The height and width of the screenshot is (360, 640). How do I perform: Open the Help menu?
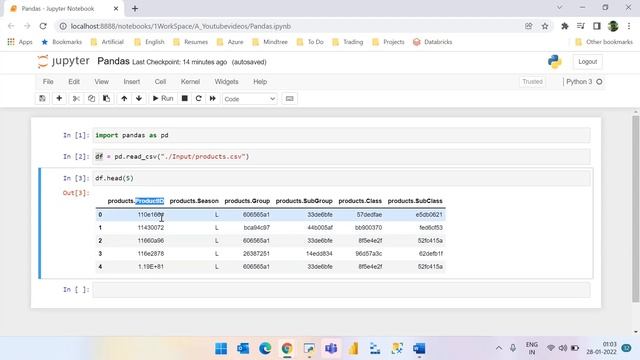pyautogui.click(x=260, y=82)
